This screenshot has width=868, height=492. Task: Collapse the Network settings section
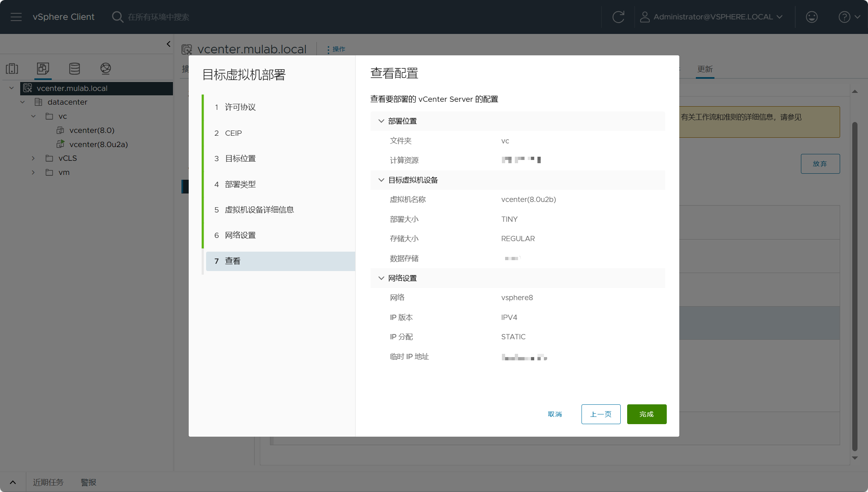click(x=381, y=278)
